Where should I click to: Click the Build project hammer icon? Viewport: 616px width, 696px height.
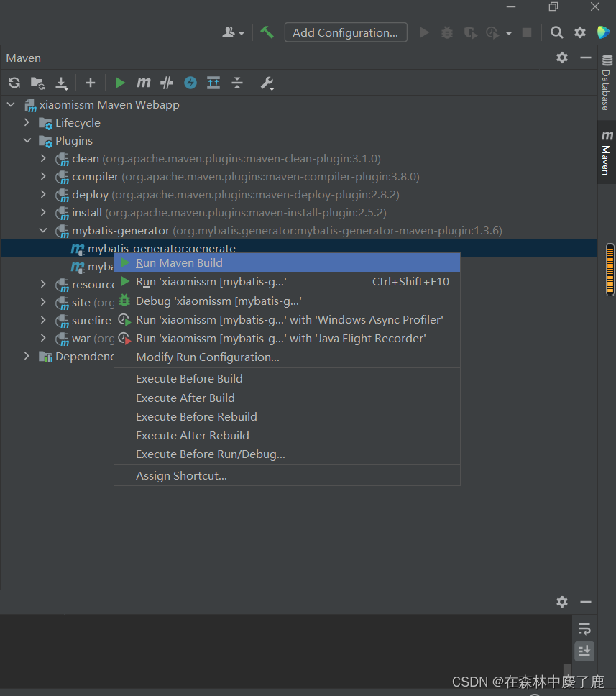pos(267,32)
